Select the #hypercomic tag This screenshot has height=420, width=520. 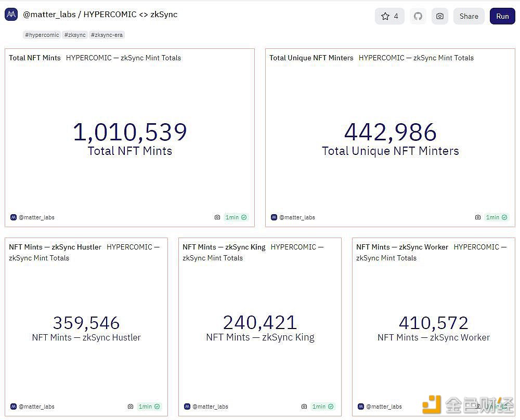click(42, 35)
